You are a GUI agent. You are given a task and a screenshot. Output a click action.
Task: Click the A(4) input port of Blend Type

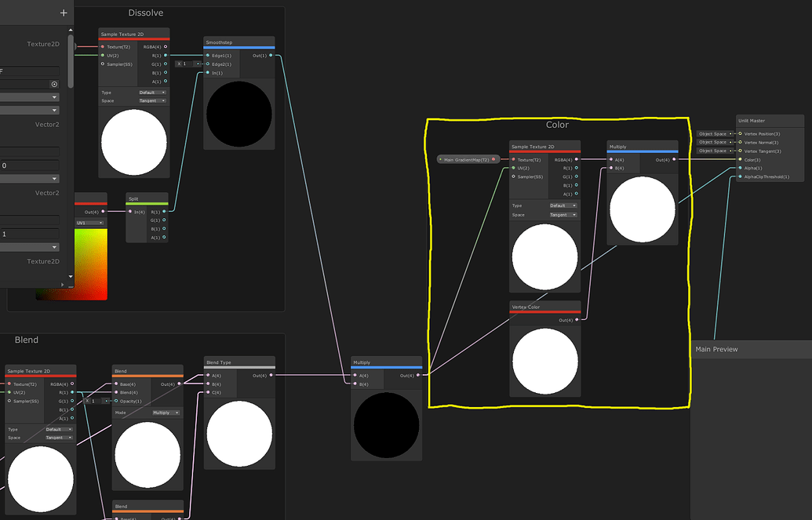208,376
